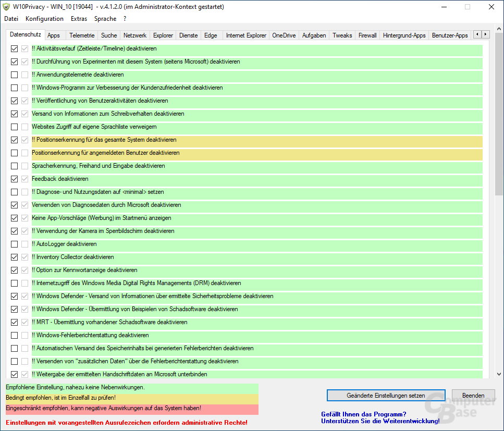Click the Beenden button
The width and height of the screenshot is (504, 431).
click(473, 396)
